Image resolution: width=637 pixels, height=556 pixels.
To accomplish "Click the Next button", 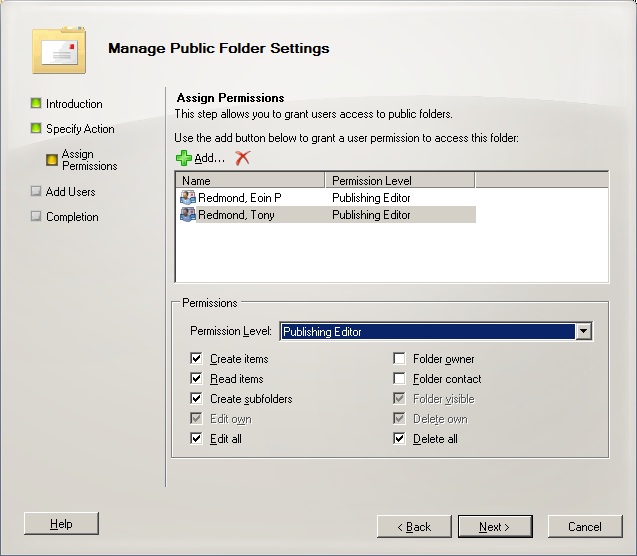I will 495,527.
